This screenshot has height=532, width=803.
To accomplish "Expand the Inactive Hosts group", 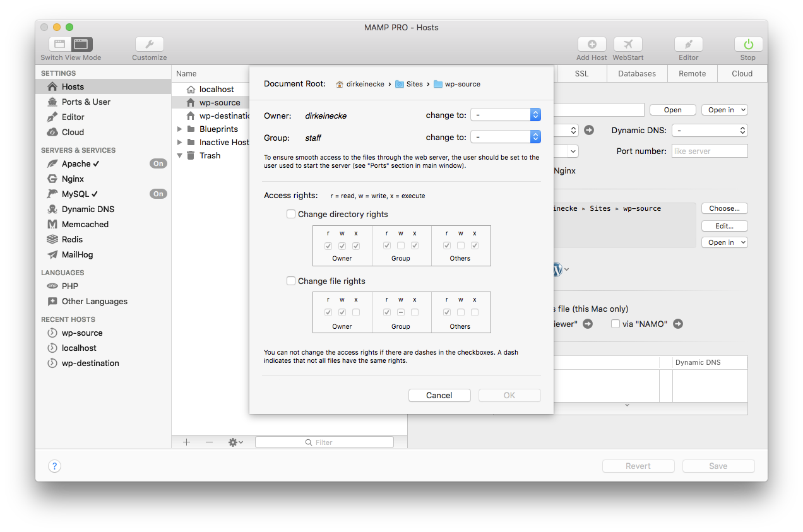I will pyautogui.click(x=179, y=142).
